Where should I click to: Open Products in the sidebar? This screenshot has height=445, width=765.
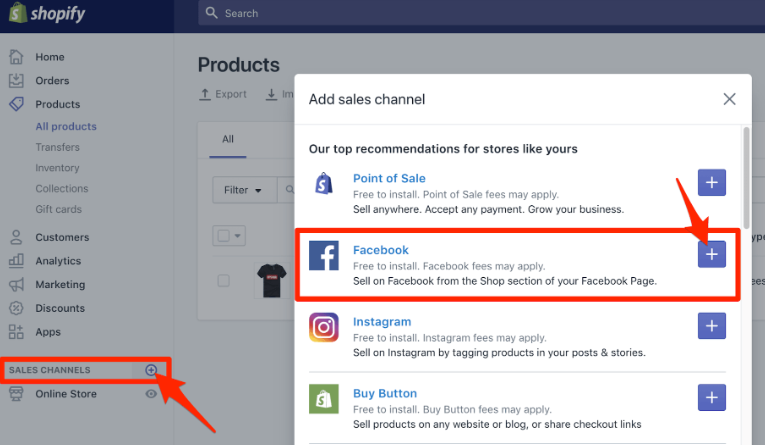click(58, 104)
